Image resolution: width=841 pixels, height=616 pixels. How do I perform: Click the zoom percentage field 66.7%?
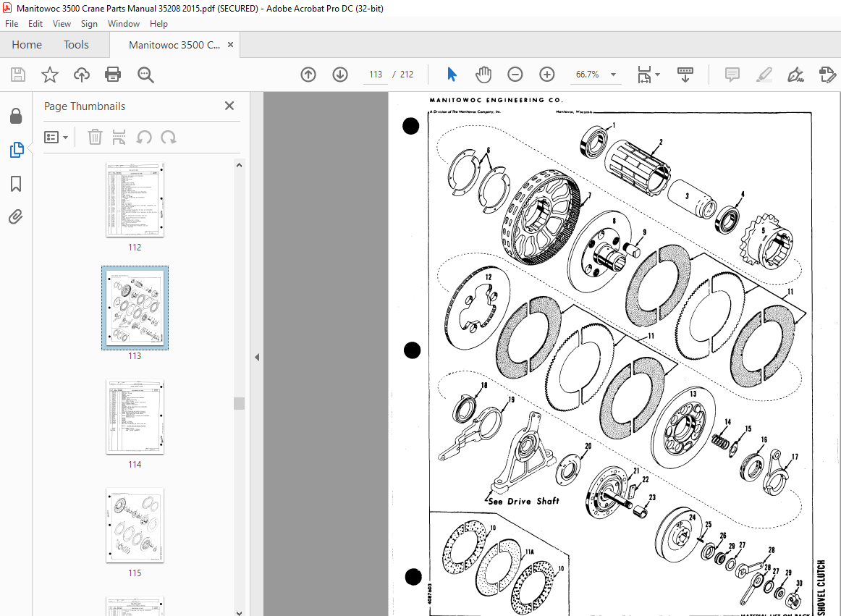pos(587,75)
